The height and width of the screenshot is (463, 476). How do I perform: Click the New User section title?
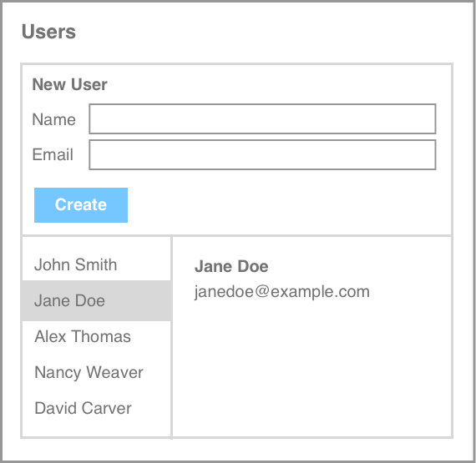[x=70, y=84]
